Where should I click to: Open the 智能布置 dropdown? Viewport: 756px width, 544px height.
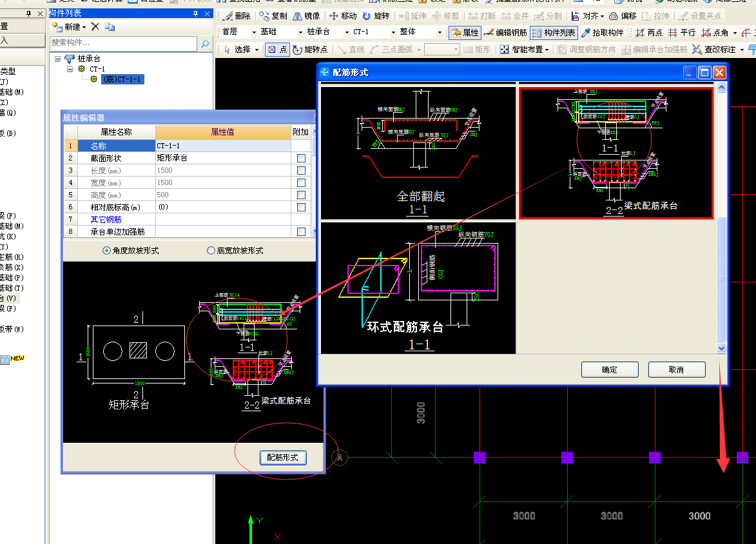[x=547, y=50]
